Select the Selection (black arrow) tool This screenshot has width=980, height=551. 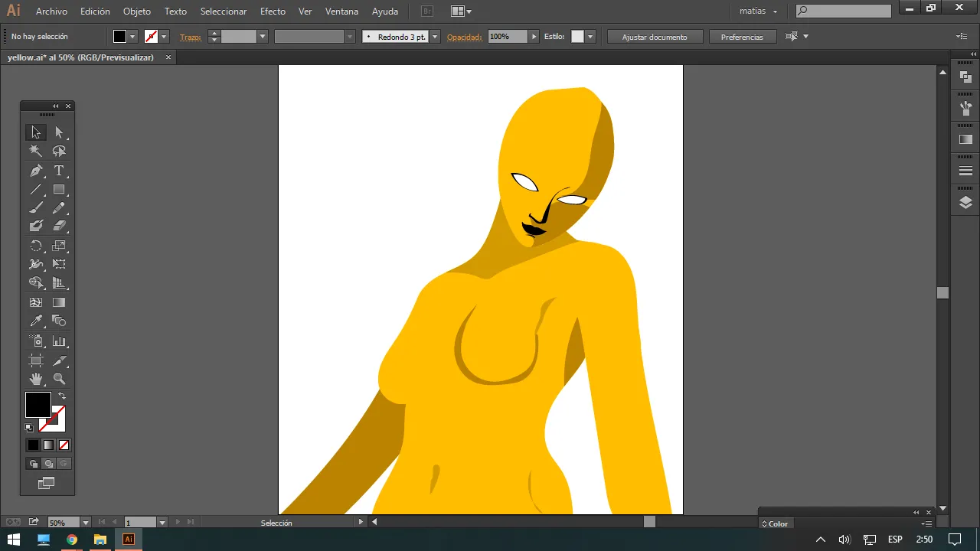[x=36, y=132]
